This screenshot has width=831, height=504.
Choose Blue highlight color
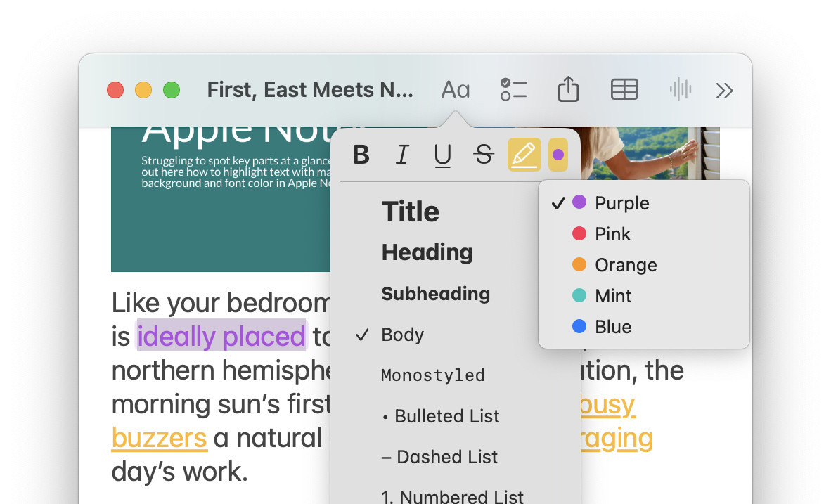pos(643,326)
